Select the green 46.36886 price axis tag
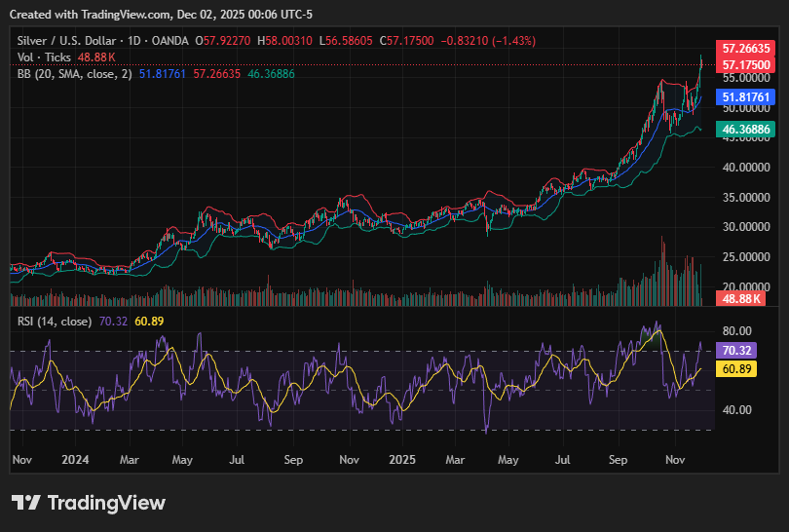Image resolution: width=789 pixels, height=532 pixels. 744,129
